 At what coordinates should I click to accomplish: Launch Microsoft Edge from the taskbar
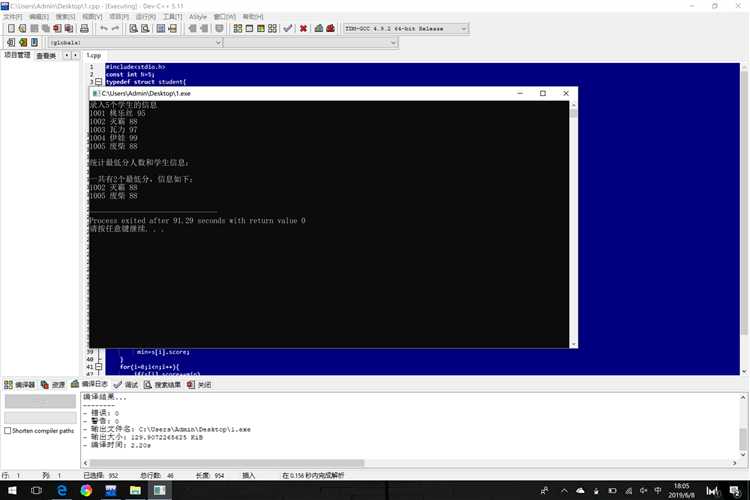click(62, 490)
